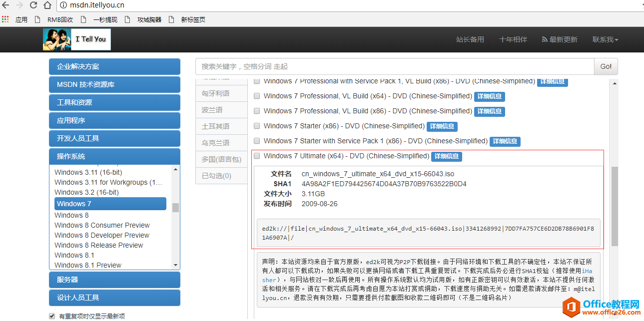This screenshot has width=644, height=321.
Task: Select the 匈牙利语 language tab
Action: coord(221,93)
